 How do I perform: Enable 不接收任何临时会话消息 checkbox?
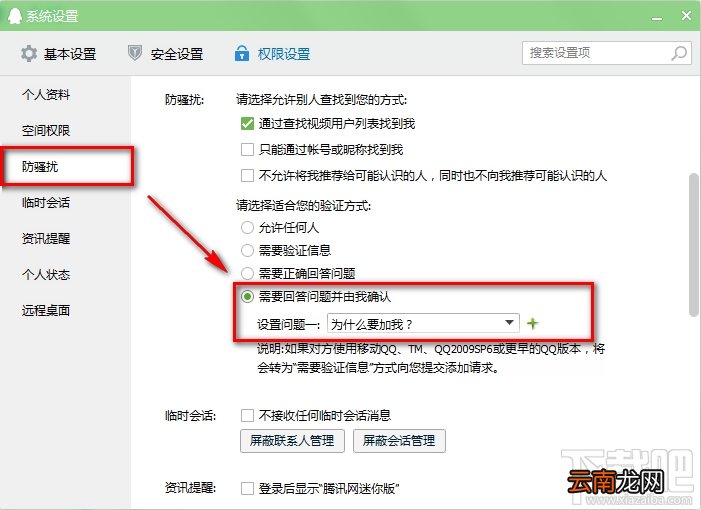pos(247,416)
